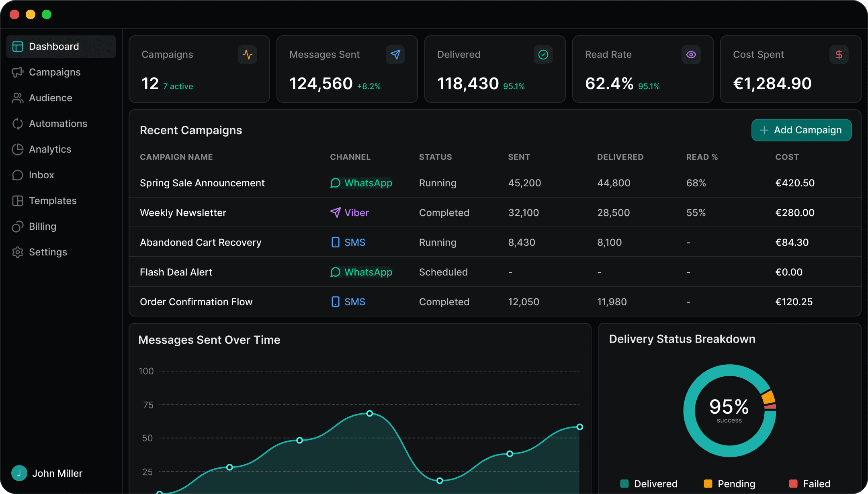868x494 pixels.
Task: Open the Weekly Newsletter campaign
Action: 183,213
